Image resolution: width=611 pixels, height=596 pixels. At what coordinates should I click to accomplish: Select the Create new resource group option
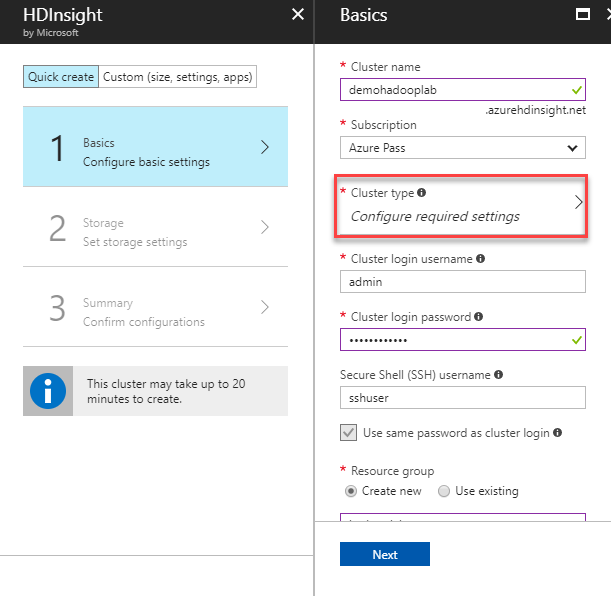tap(351, 491)
